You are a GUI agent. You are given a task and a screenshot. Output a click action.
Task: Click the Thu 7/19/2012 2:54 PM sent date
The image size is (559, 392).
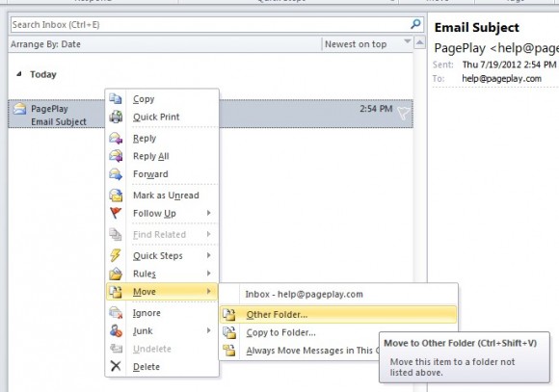[x=509, y=65]
